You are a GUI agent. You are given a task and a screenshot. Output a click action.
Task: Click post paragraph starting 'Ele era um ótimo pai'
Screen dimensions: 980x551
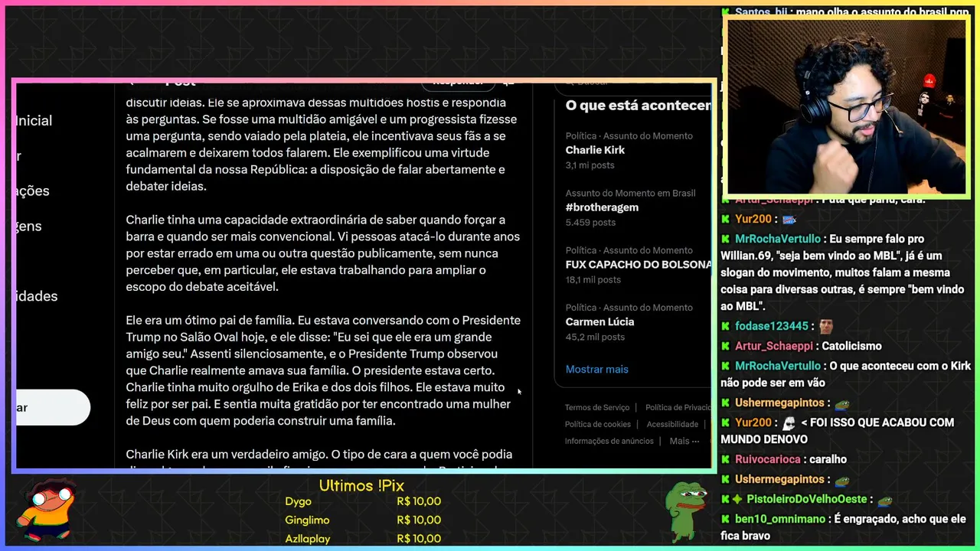coord(323,370)
